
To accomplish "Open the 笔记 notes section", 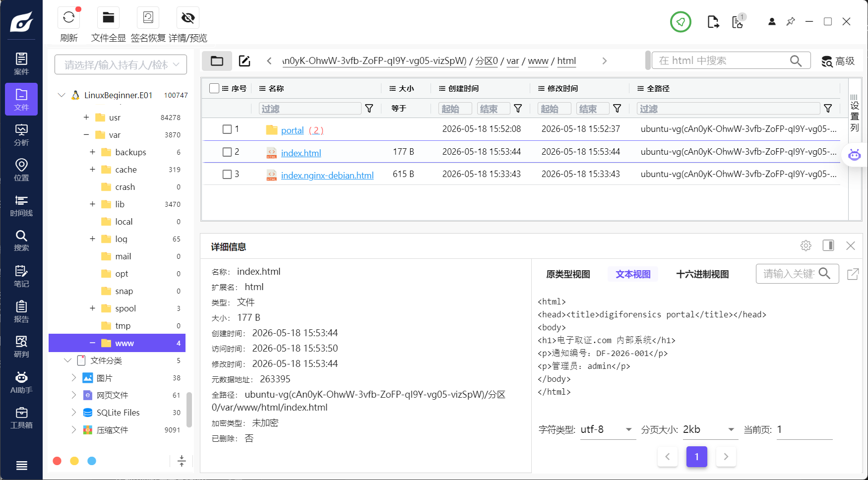I will click(21, 276).
